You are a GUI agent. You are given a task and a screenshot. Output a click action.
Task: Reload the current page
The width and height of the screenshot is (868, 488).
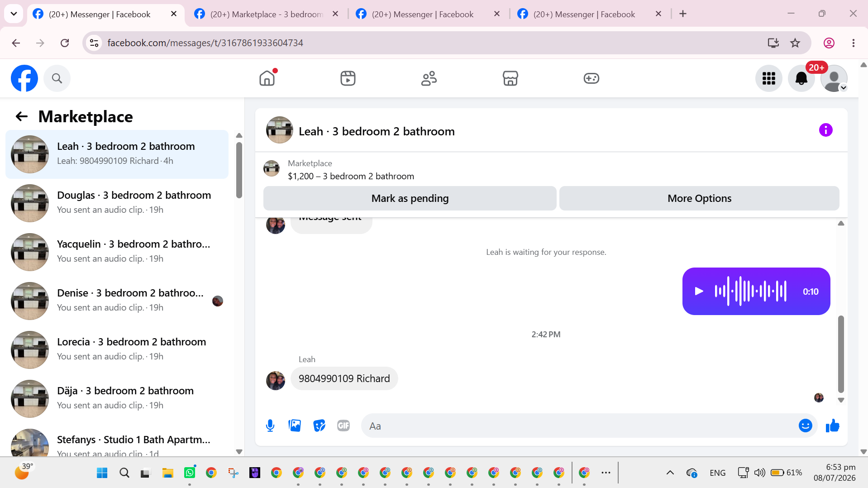(65, 43)
